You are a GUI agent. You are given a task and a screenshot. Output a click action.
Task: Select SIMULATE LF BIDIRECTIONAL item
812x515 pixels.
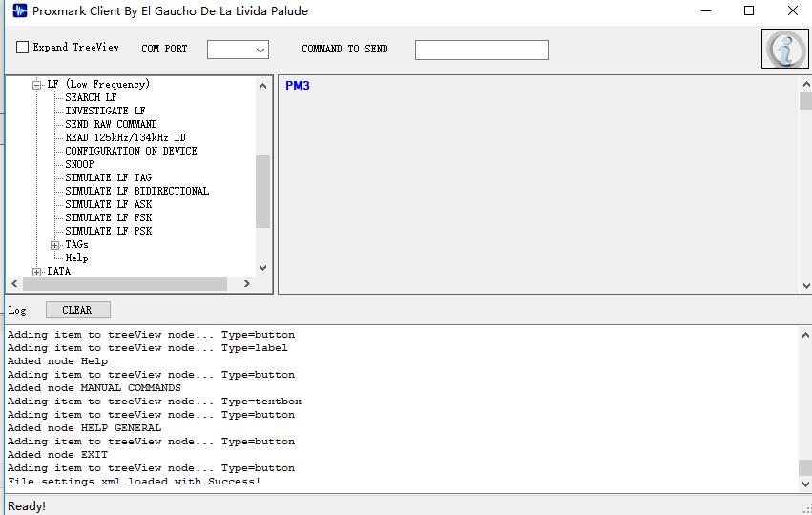coord(136,191)
